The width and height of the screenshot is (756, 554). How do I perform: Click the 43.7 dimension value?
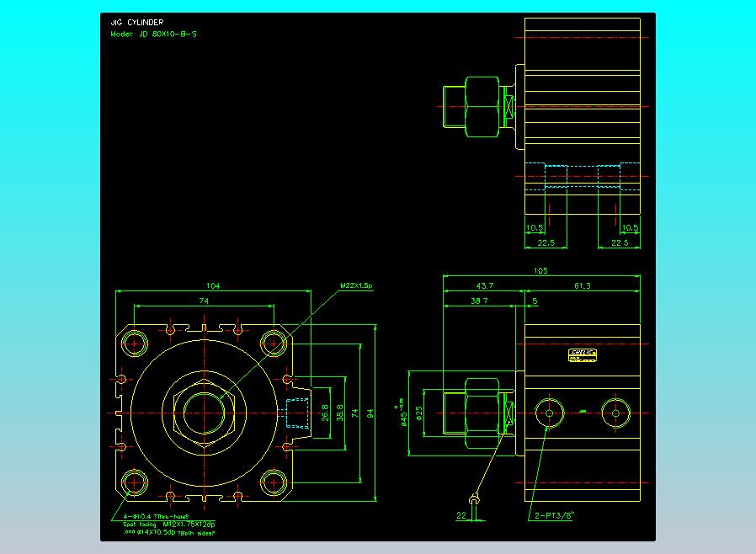click(x=485, y=286)
